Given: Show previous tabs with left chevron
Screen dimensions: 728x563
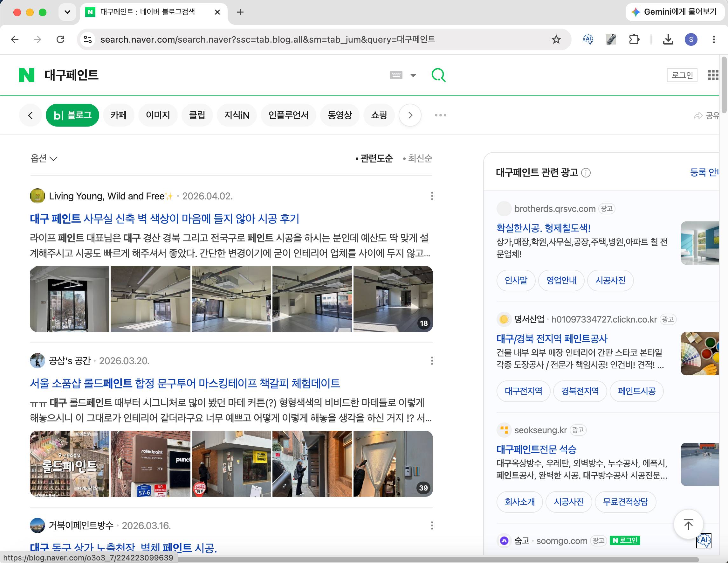Looking at the screenshot, I should pyautogui.click(x=30, y=115).
